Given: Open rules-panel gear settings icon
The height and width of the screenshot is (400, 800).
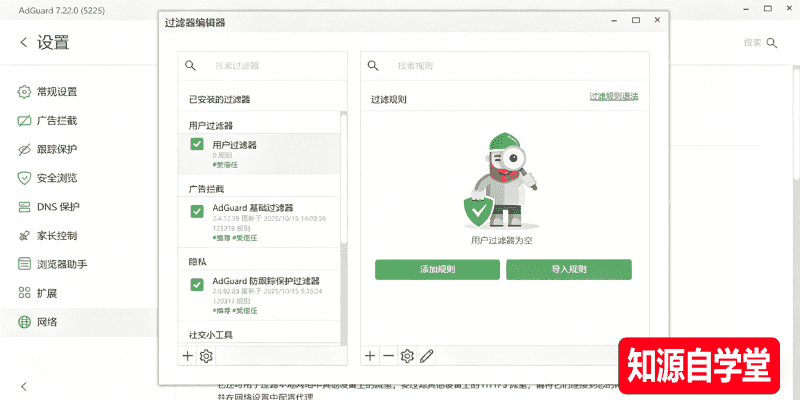Looking at the screenshot, I should click(x=407, y=356).
